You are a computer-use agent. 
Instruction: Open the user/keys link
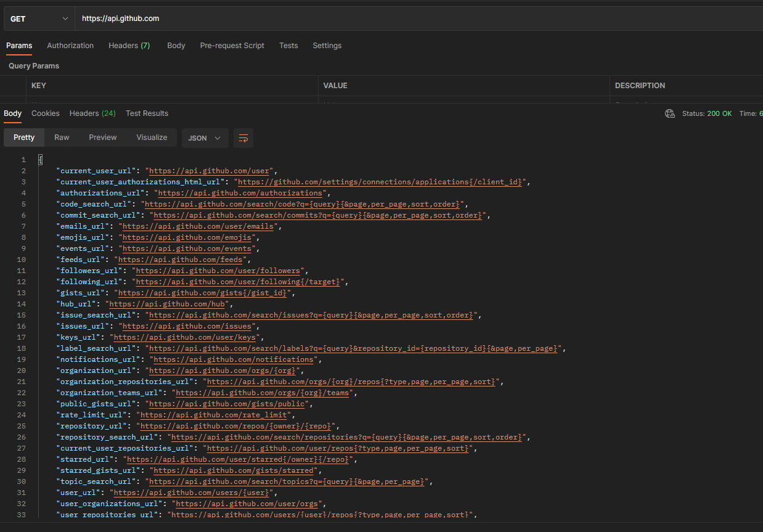click(x=186, y=337)
